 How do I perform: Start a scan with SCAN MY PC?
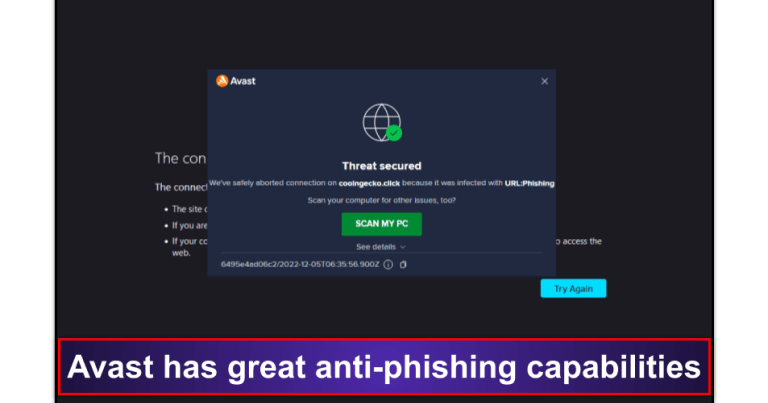[x=382, y=224]
